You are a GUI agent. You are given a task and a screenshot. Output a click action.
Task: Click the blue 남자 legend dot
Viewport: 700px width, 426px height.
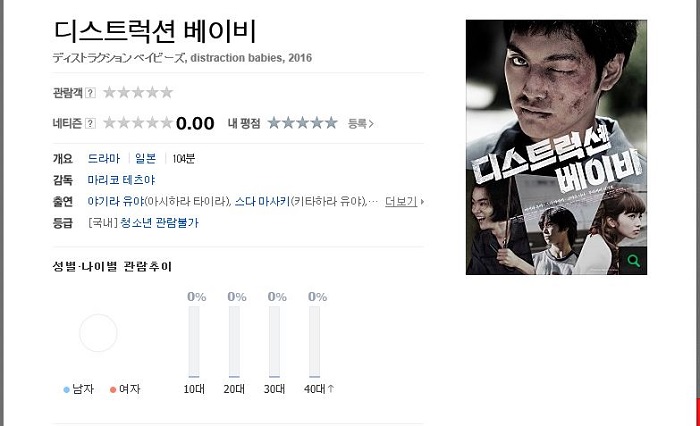pyautogui.click(x=67, y=390)
